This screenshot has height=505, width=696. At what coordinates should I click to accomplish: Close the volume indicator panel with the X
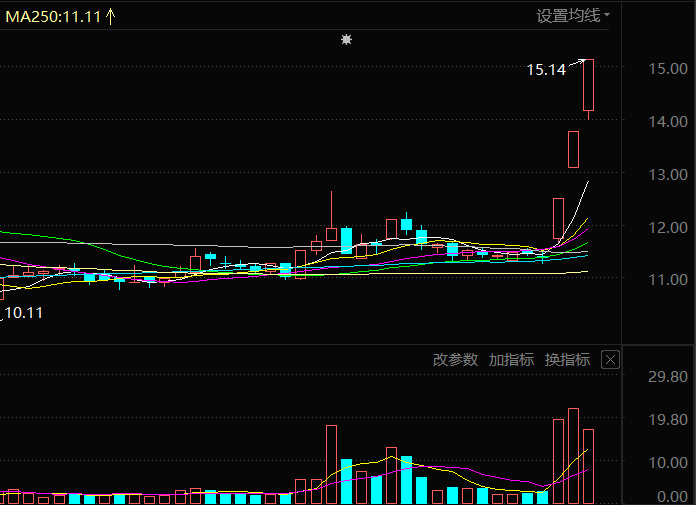point(610,359)
